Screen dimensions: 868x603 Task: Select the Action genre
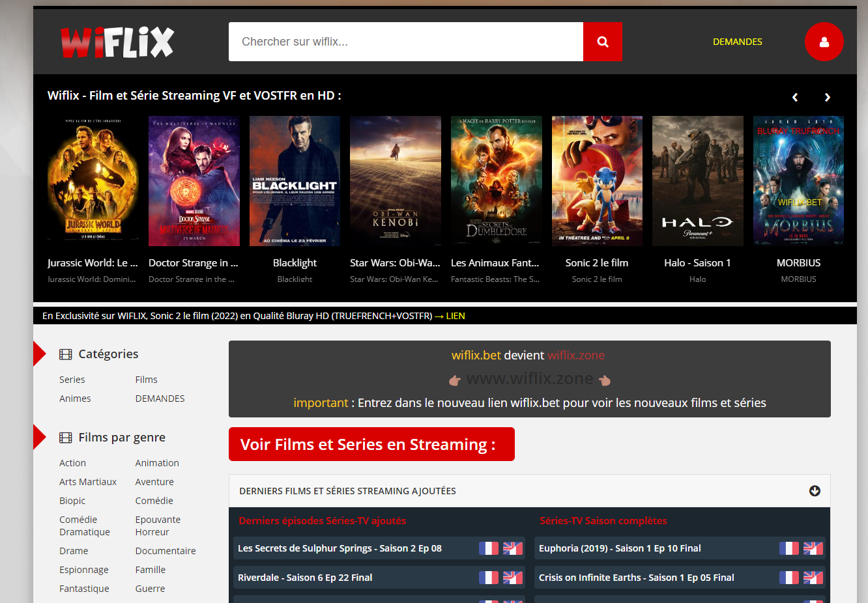click(72, 463)
